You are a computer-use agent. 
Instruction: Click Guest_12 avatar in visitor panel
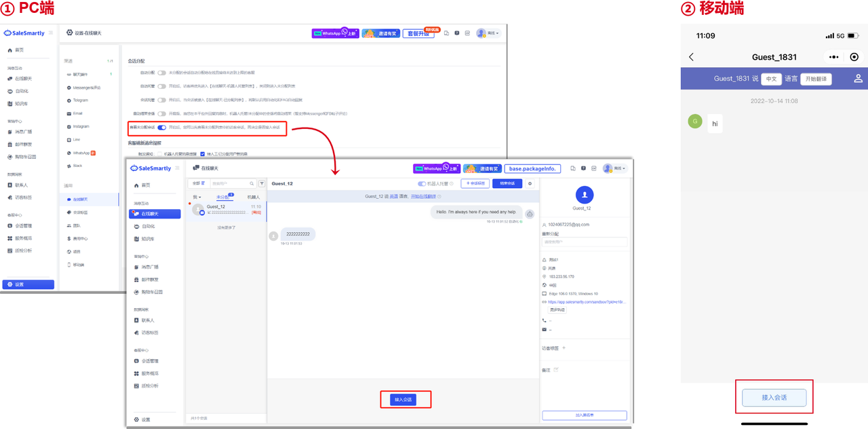pos(584,194)
